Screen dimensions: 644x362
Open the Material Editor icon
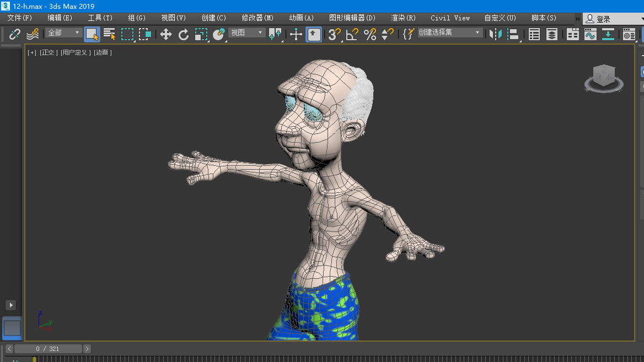(629, 34)
